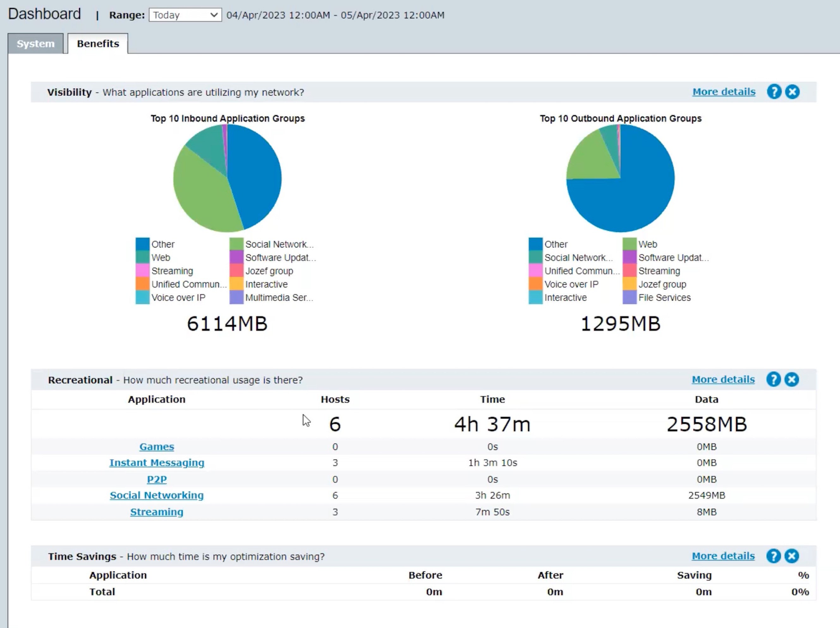Open help for Time Savings section
Image resolution: width=840 pixels, height=628 pixels.
773,556
